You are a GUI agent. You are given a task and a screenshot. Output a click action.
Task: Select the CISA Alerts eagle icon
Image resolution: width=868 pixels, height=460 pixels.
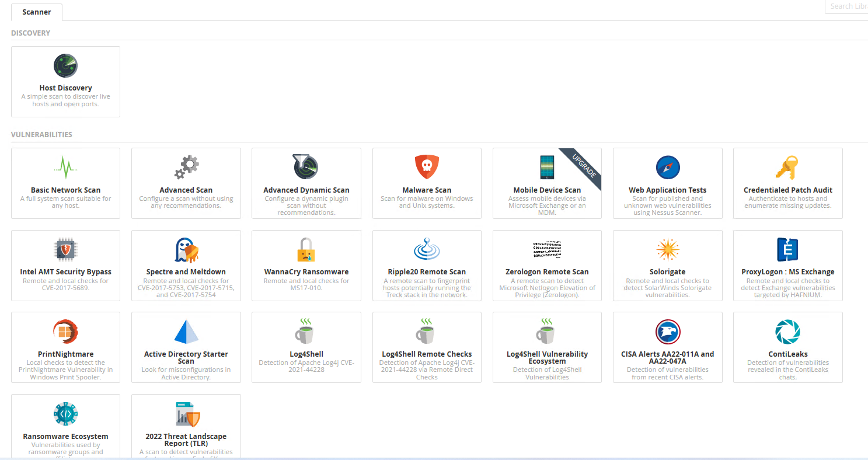(668, 332)
